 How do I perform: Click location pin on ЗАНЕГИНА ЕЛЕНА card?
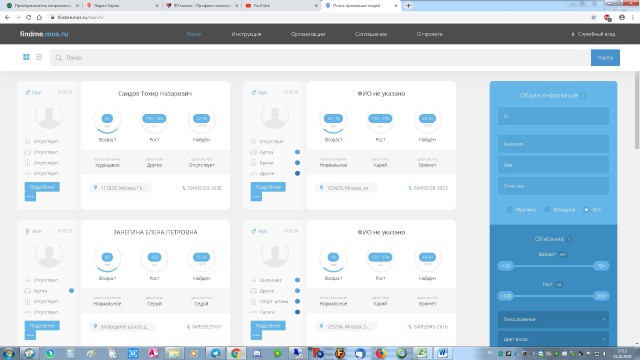tap(96, 327)
